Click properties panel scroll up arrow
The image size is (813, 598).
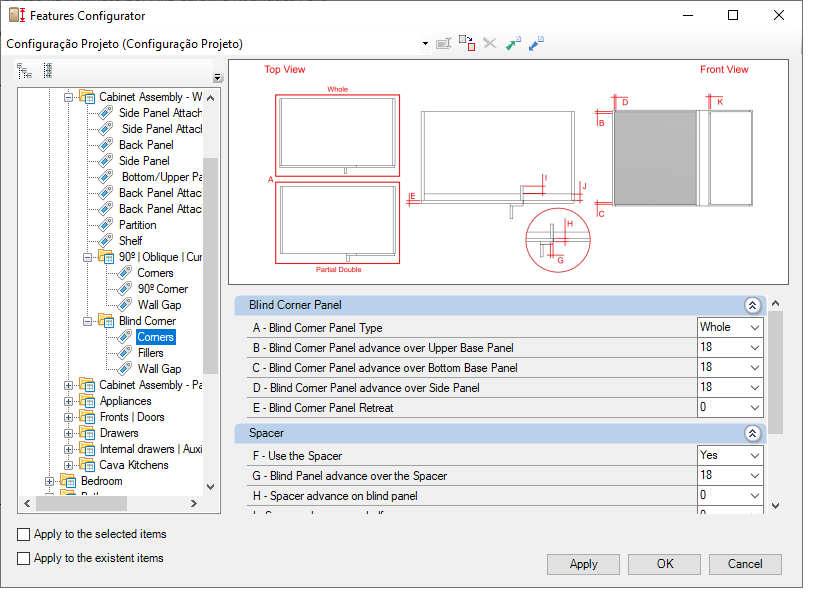pos(776,303)
